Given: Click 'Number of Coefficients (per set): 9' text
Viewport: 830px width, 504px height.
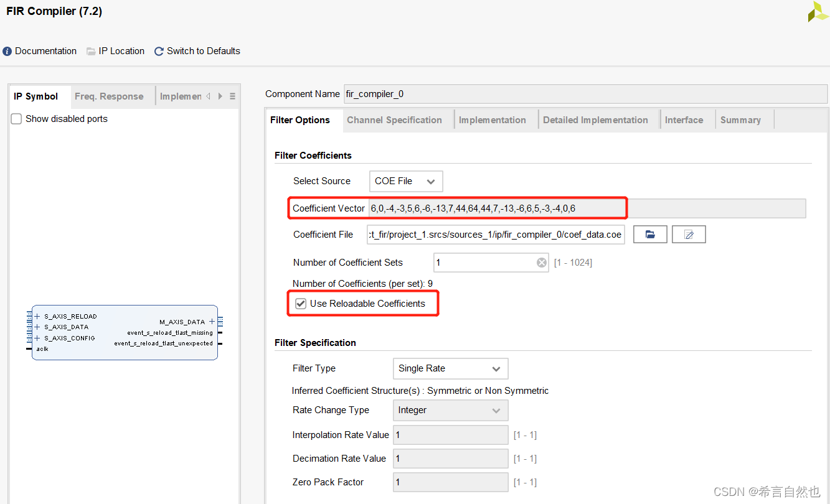Looking at the screenshot, I should (x=362, y=284).
